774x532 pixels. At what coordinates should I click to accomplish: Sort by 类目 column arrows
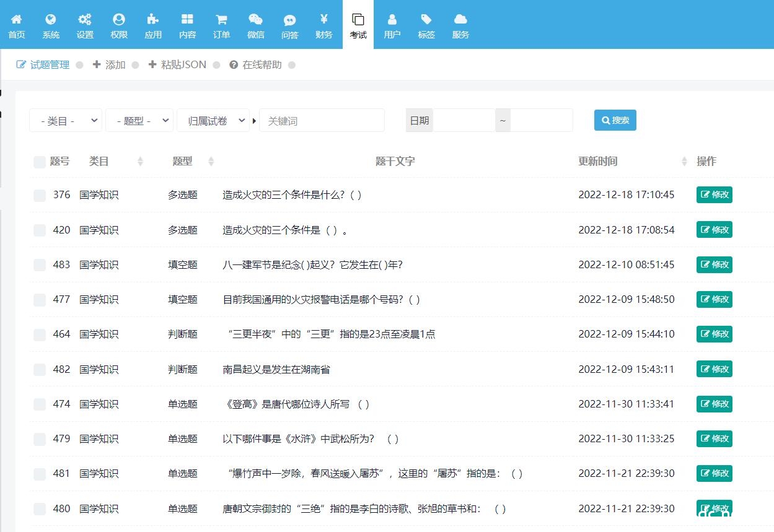click(140, 161)
